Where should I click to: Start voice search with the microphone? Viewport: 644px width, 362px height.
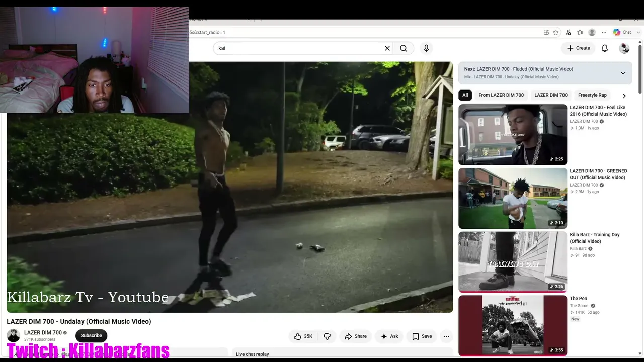tap(426, 48)
